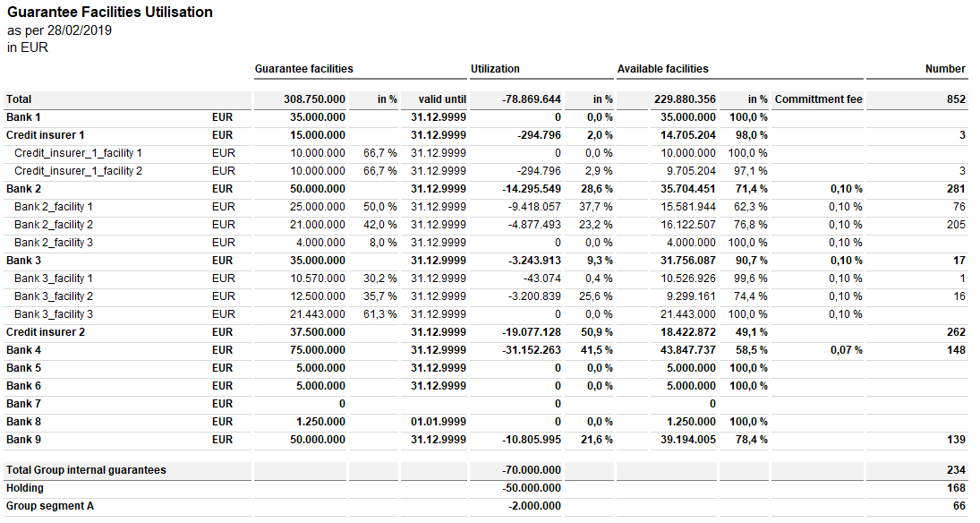This screenshot has width=980, height=523.
Task: Select the 'Bank 2' row label
Action: [x=23, y=189]
